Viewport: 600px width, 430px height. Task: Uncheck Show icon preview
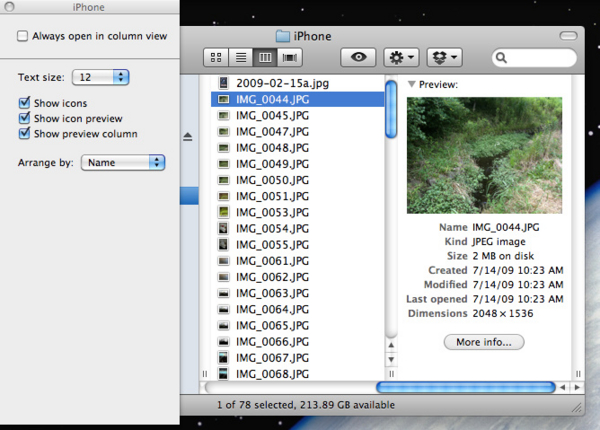pyautogui.click(x=24, y=118)
